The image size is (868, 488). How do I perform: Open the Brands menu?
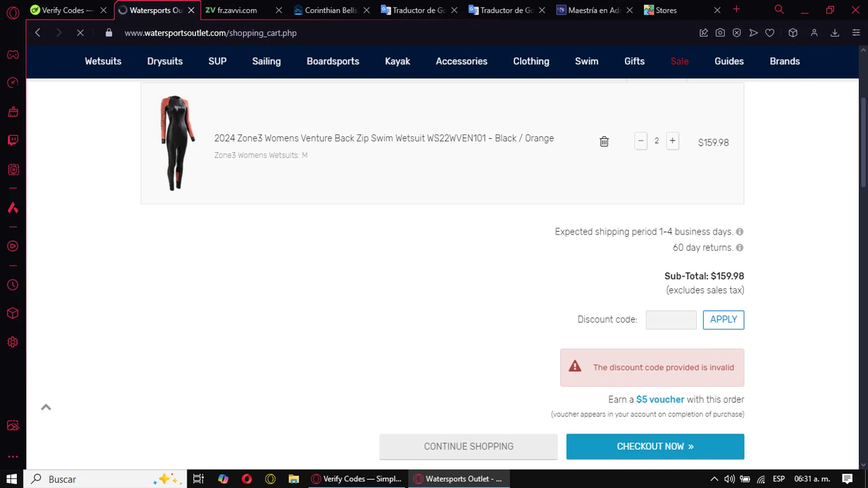[x=785, y=61]
